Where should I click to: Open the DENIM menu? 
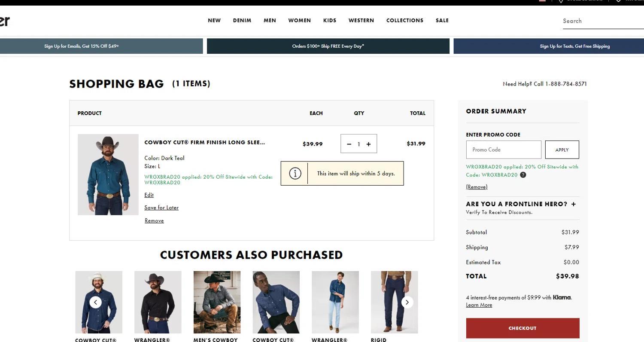tap(242, 20)
